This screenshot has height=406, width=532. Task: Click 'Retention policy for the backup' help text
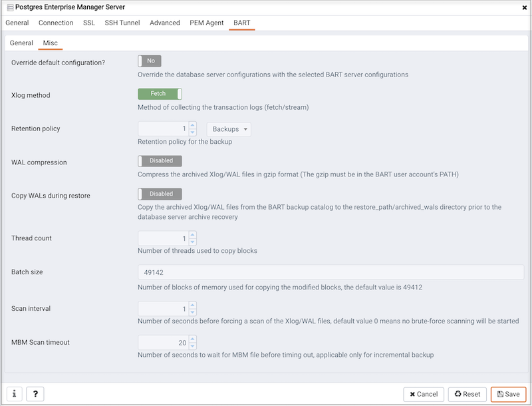click(x=185, y=142)
